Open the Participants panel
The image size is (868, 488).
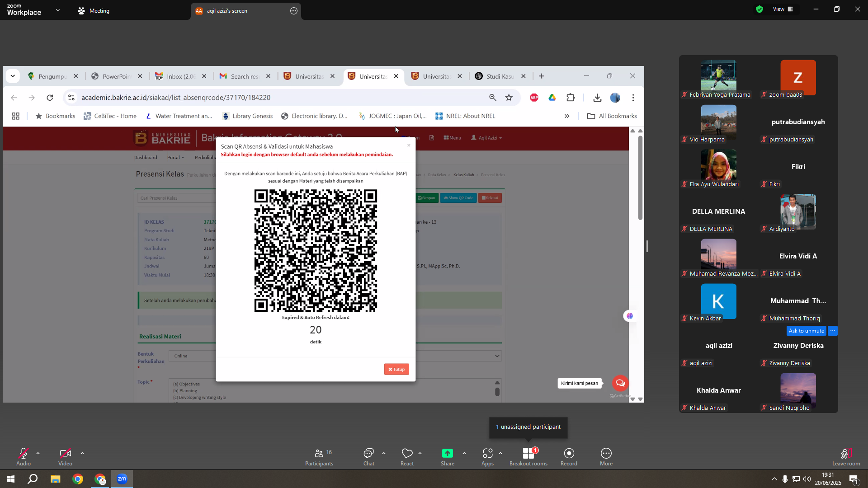[x=319, y=456]
